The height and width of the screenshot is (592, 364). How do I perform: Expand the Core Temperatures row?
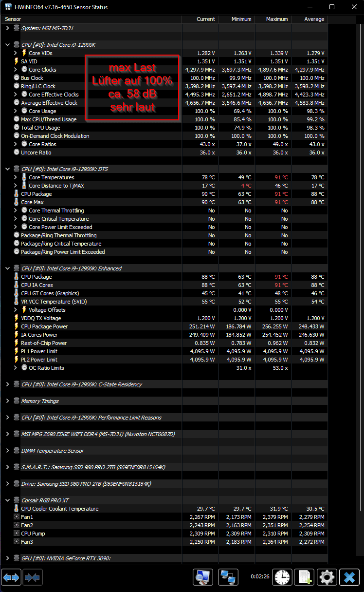coord(16,177)
